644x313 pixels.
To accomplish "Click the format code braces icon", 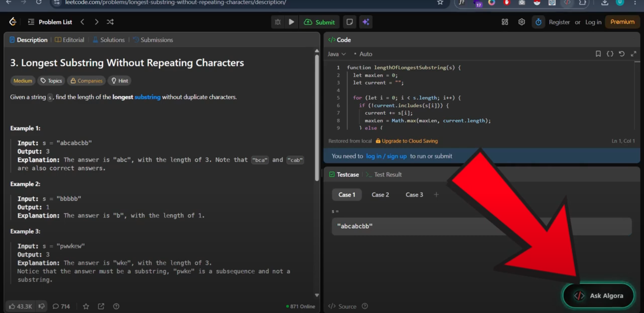I will (610, 54).
